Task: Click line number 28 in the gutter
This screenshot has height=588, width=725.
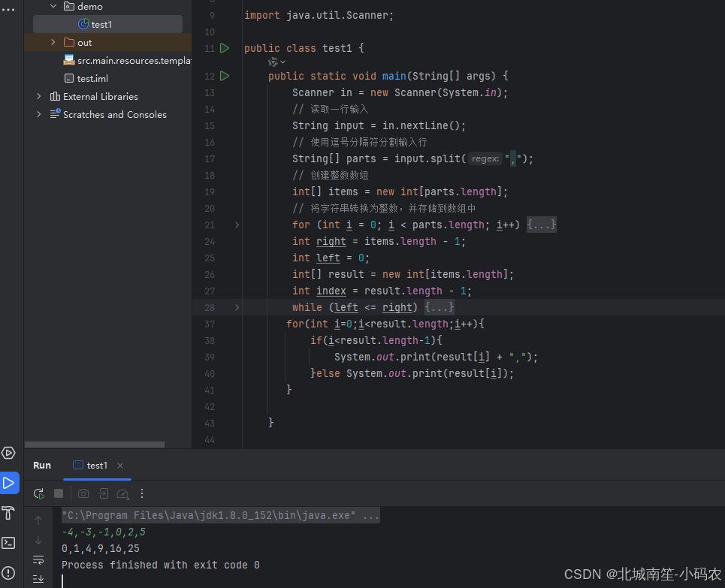Action: (x=210, y=307)
